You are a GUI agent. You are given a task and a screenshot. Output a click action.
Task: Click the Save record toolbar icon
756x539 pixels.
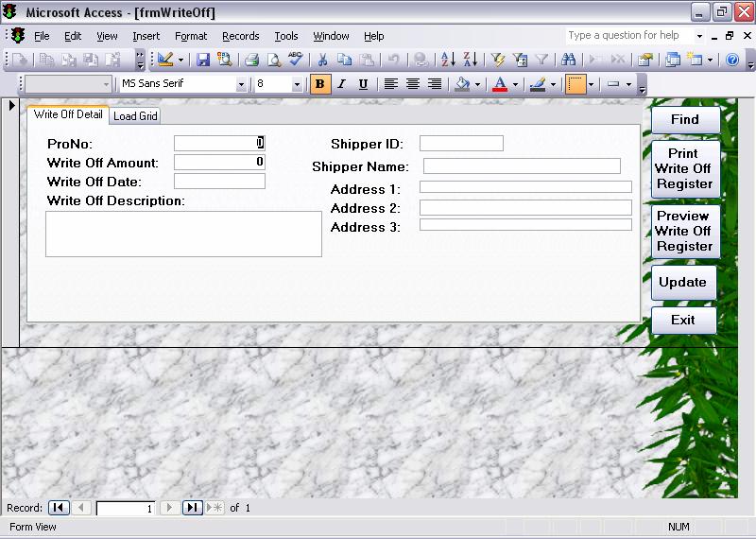click(x=203, y=60)
